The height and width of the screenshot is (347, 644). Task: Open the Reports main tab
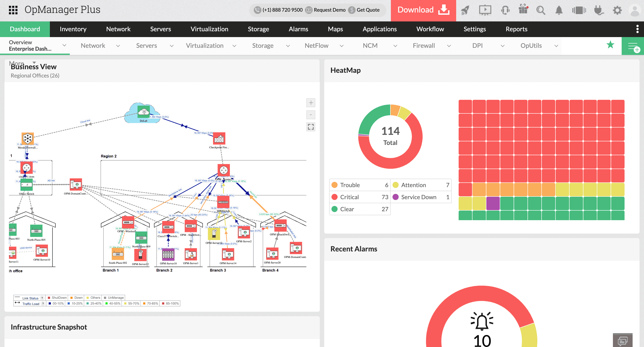516,29
